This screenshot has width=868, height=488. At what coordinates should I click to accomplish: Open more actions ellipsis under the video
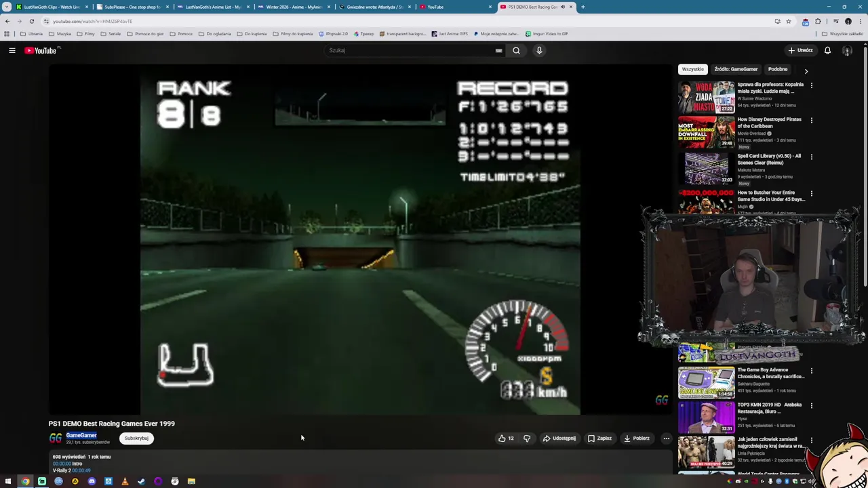coord(666,438)
